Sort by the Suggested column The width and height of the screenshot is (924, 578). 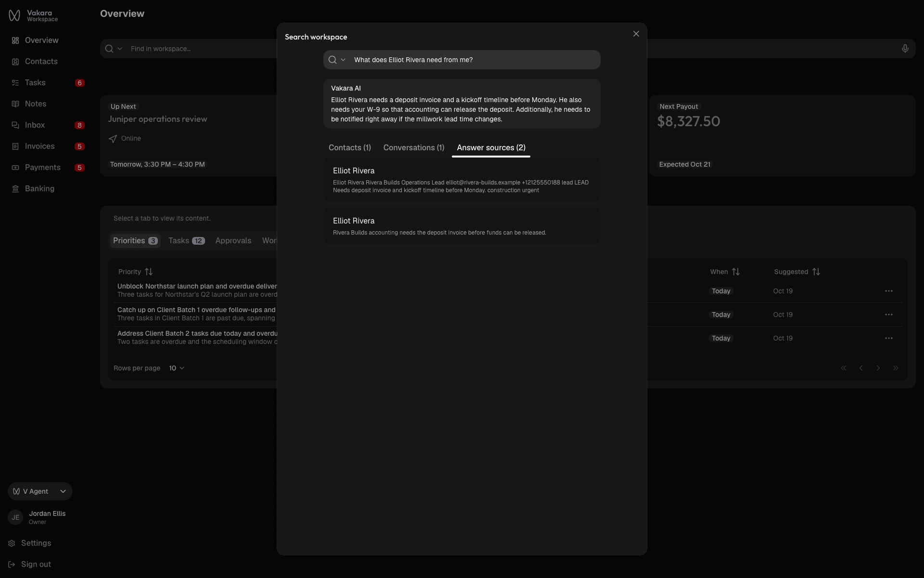click(797, 272)
